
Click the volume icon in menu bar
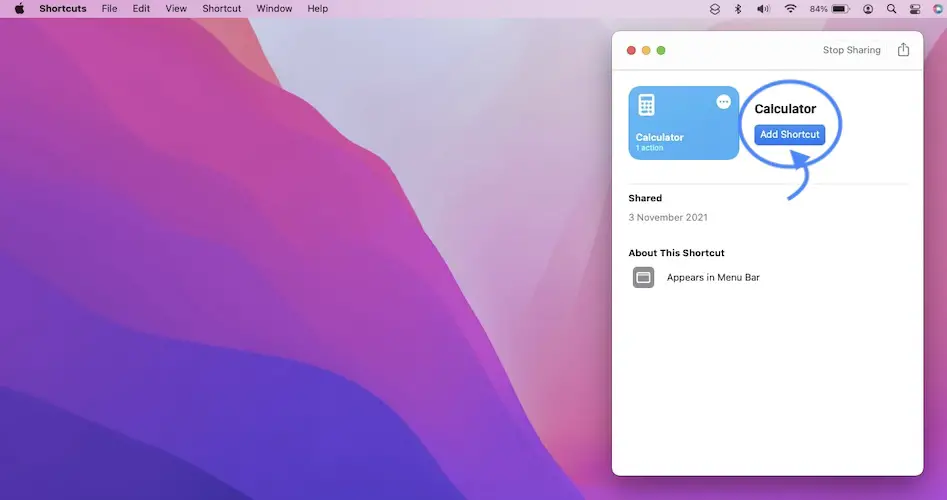coord(763,9)
